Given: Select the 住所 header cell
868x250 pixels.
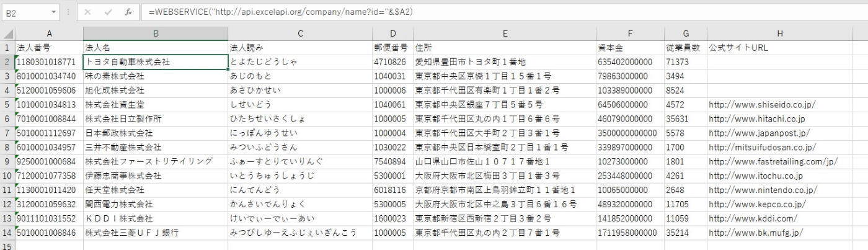Looking at the screenshot, I should (505, 47).
